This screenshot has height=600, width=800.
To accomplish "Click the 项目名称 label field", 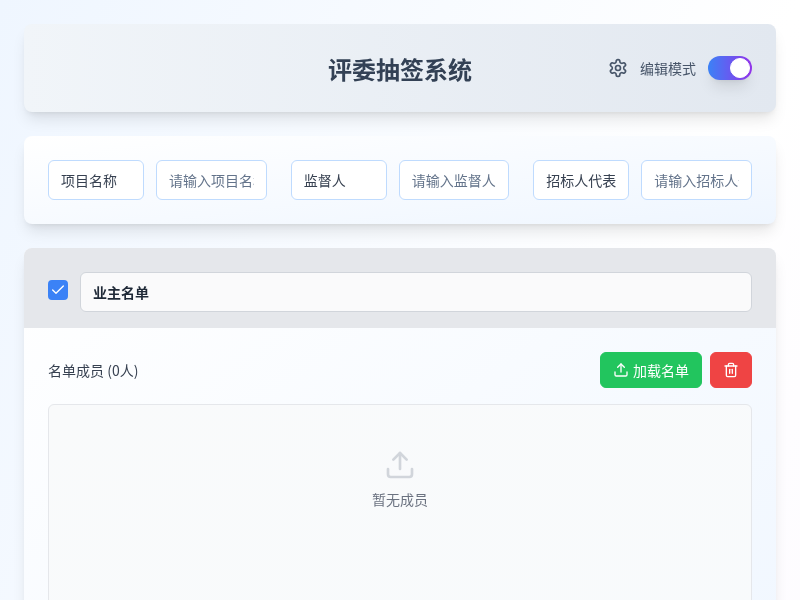I will tap(96, 180).
